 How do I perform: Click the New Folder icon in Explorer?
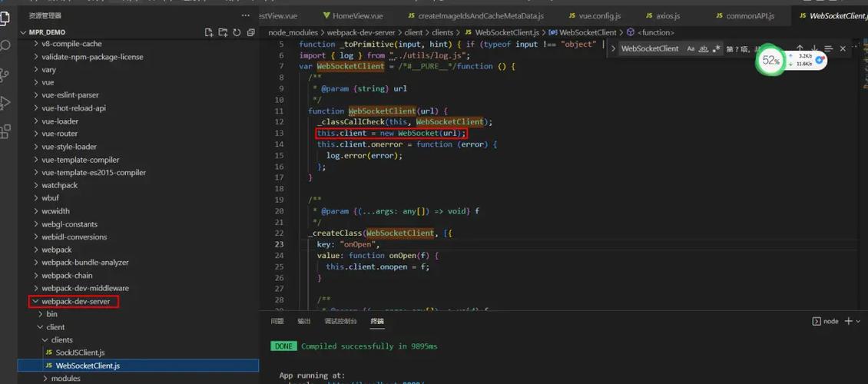223,33
